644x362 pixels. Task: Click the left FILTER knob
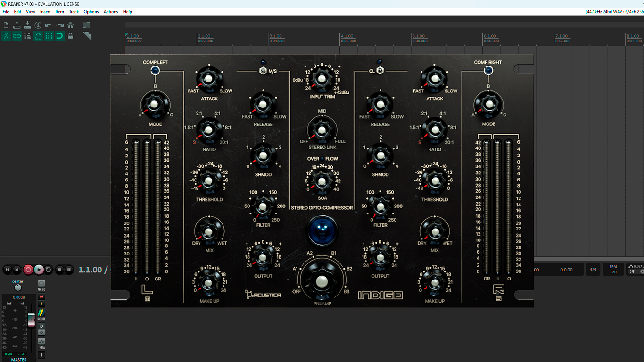(x=263, y=206)
